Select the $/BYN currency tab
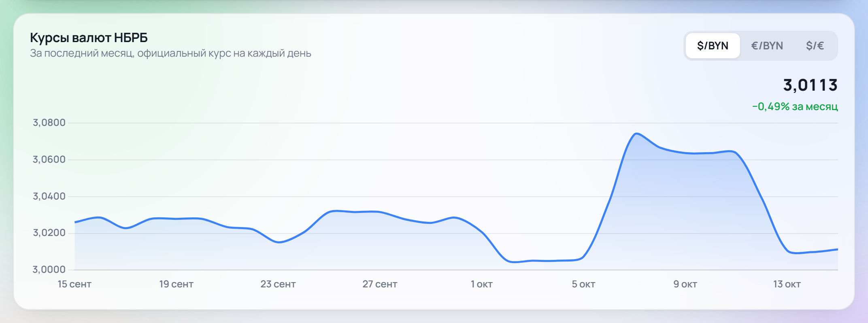This screenshot has width=868, height=323. point(713,46)
